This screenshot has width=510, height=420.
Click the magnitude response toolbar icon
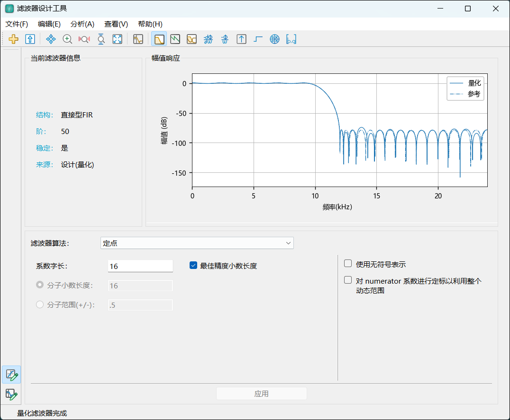click(x=159, y=39)
